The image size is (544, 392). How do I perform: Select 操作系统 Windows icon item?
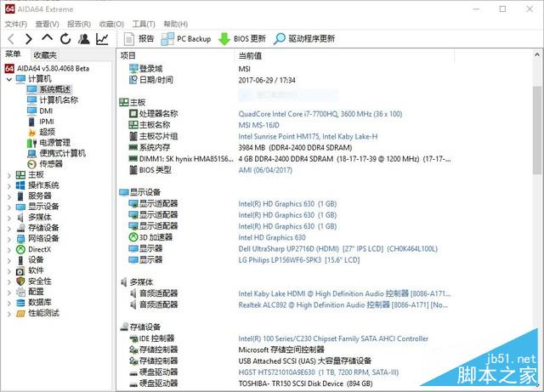pyautogui.click(x=20, y=185)
